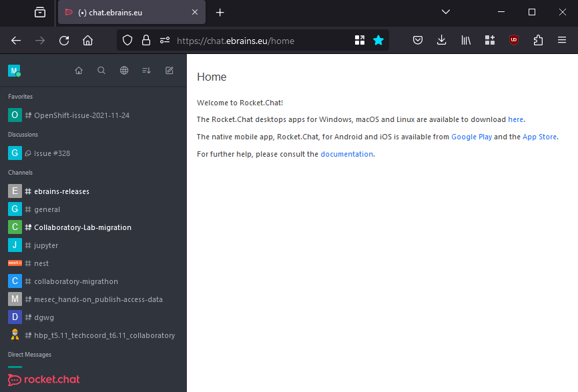This screenshot has width=578, height=392.
Task: Toggle reader-friendly permissions icon in address bar
Action: 164,40
